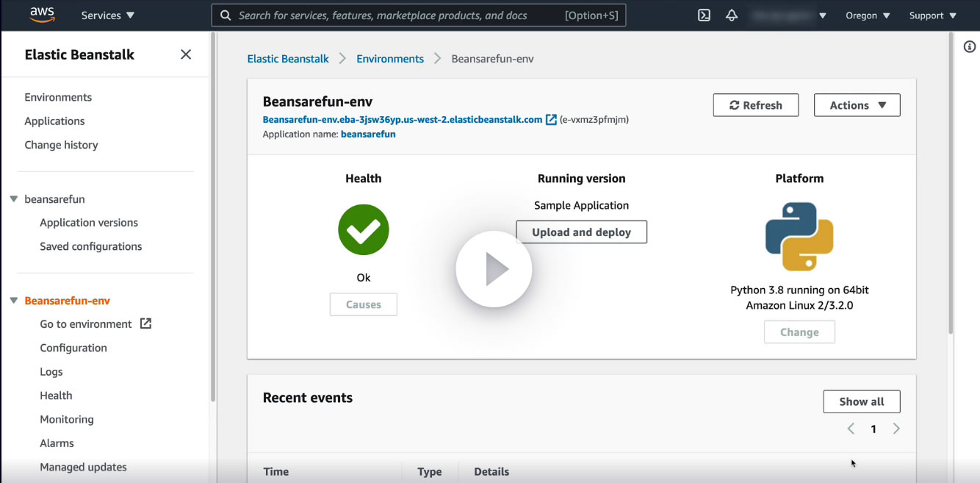The image size is (980, 483).
Task: Select Applications in the sidebar
Action: [54, 121]
